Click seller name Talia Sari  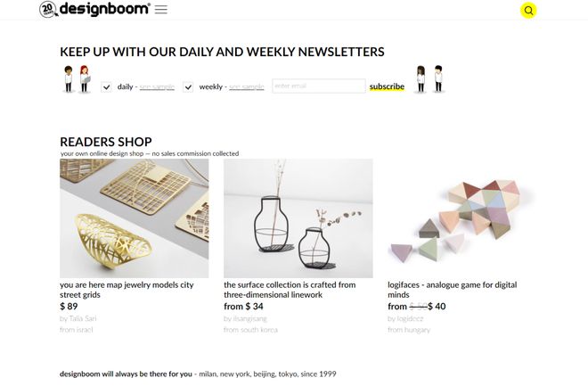(80, 318)
